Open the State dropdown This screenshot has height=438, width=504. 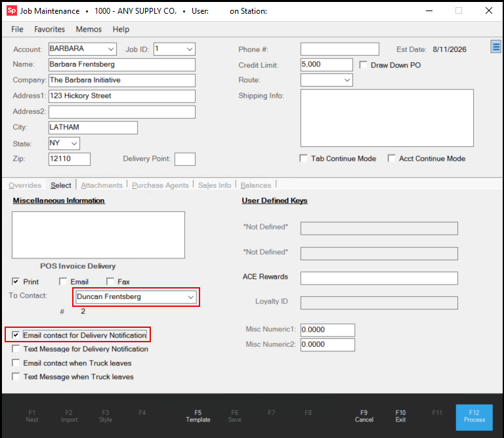pos(74,144)
